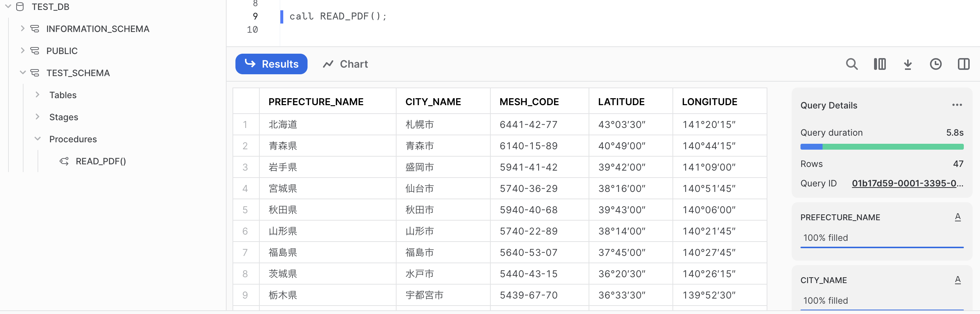Screen dimensions: 980x314
Task: Download the query results
Action: (908, 64)
